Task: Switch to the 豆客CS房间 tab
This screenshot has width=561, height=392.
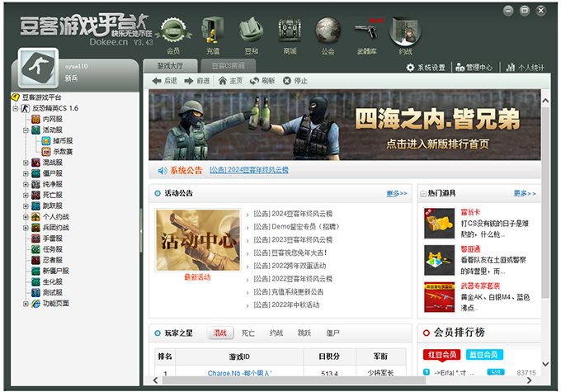Action: (228, 66)
